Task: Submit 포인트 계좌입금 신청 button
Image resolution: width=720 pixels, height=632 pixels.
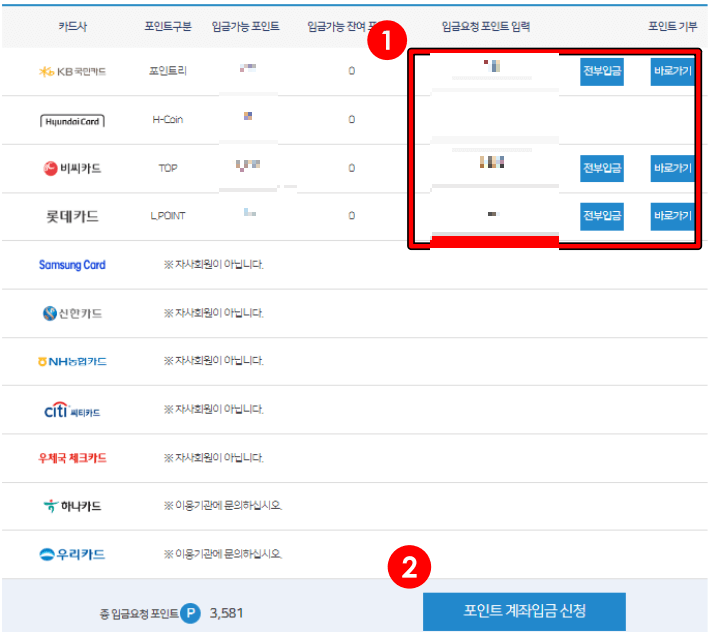Action: pyautogui.click(x=524, y=611)
